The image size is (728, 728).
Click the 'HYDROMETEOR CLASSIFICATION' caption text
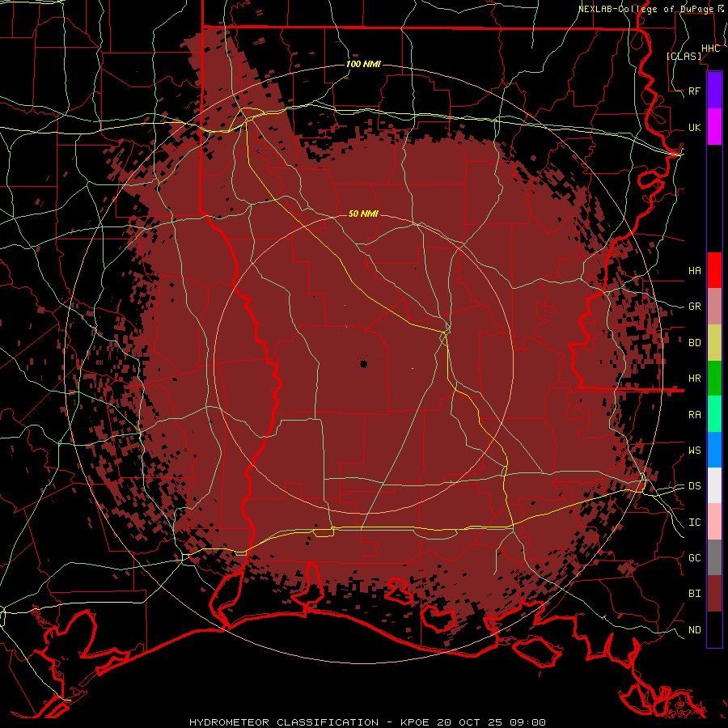[x=284, y=722]
